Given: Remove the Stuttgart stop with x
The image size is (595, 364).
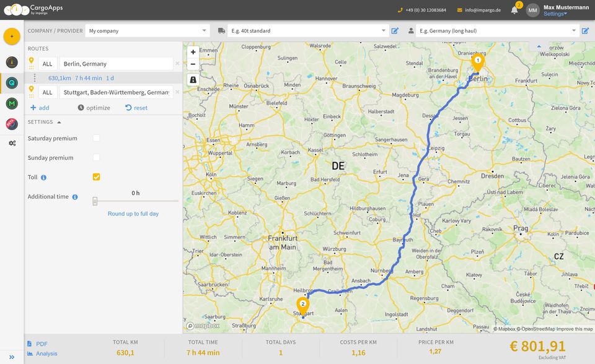Looking at the screenshot, I should [177, 92].
